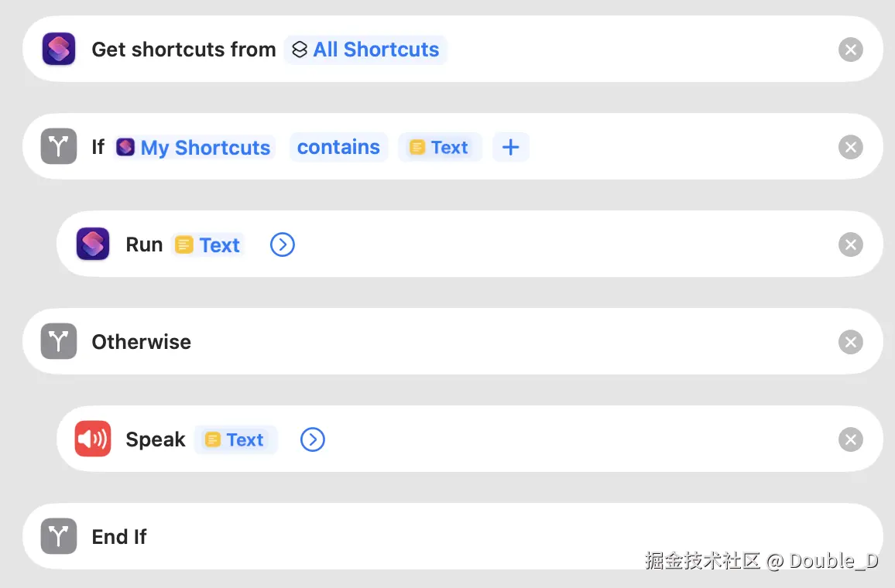Click the red speaker Speak icon
The image size is (895, 588).
pyautogui.click(x=93, y=439)
